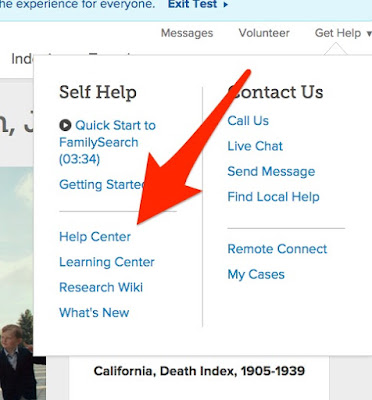Click the Exit Test arrow icon
Viewport: 372px width, 400px height.
point(226,5)
